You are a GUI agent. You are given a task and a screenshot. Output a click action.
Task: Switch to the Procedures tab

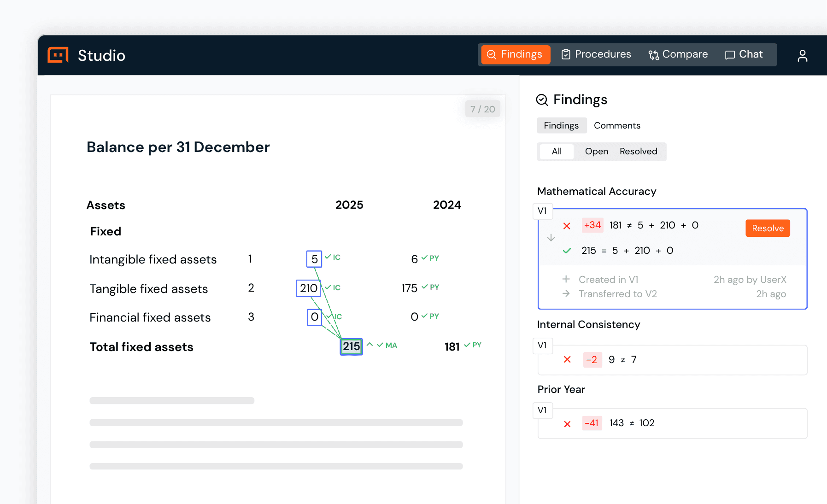tap(596, 54)
